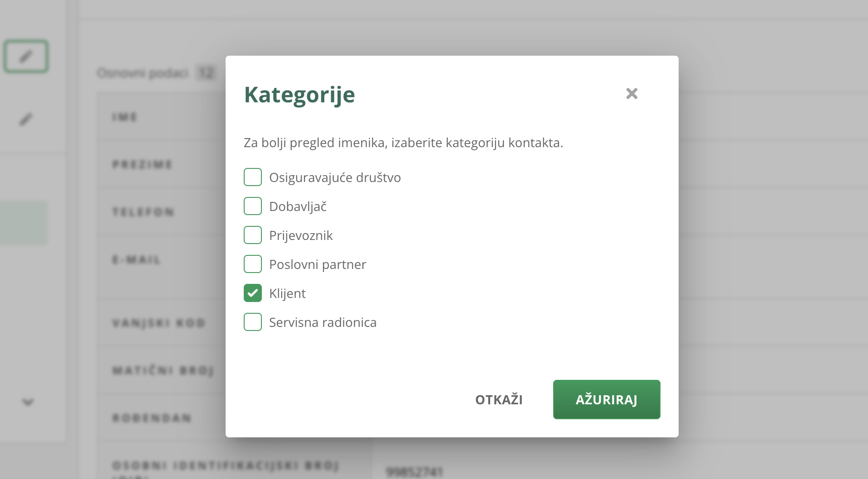Screen dimensions: 868x479
Task: Select the VANJSKI KOD row
Action: click(x=159, y=323)
